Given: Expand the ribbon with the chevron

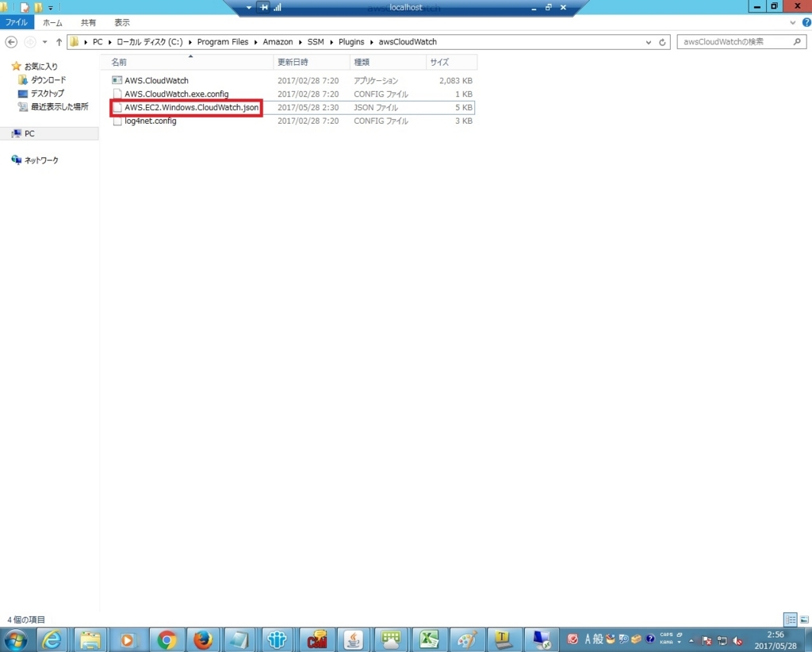Looking at the screenshot, I should click(792, 23).
